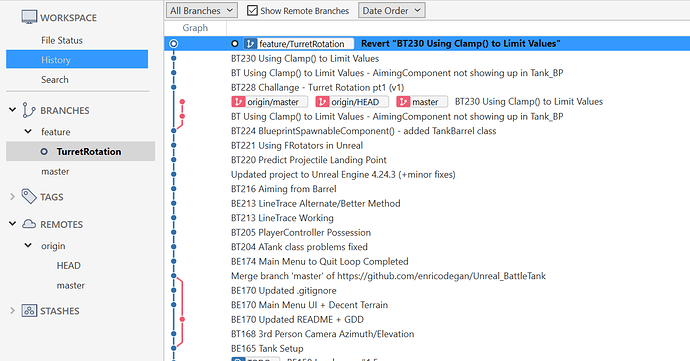Select History in workspace sidebar
This screenshot has width=690, height=361.
(77, 59)
